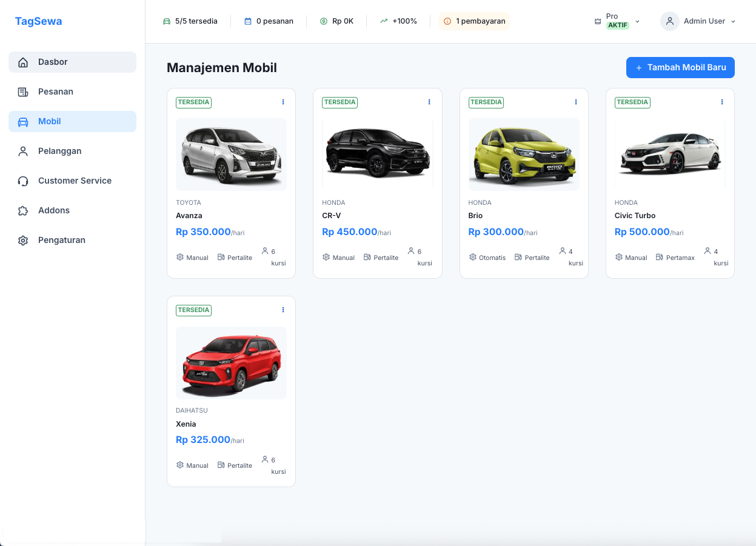Expand the Pro AKTIF plan dropdown

coord(616,21)
